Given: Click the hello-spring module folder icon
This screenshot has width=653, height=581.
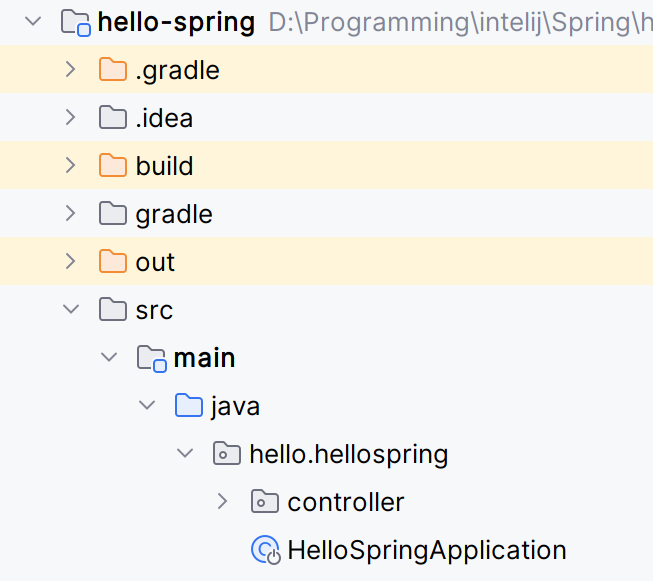Looking at the screenshot, I should click(x=76, y=22).
